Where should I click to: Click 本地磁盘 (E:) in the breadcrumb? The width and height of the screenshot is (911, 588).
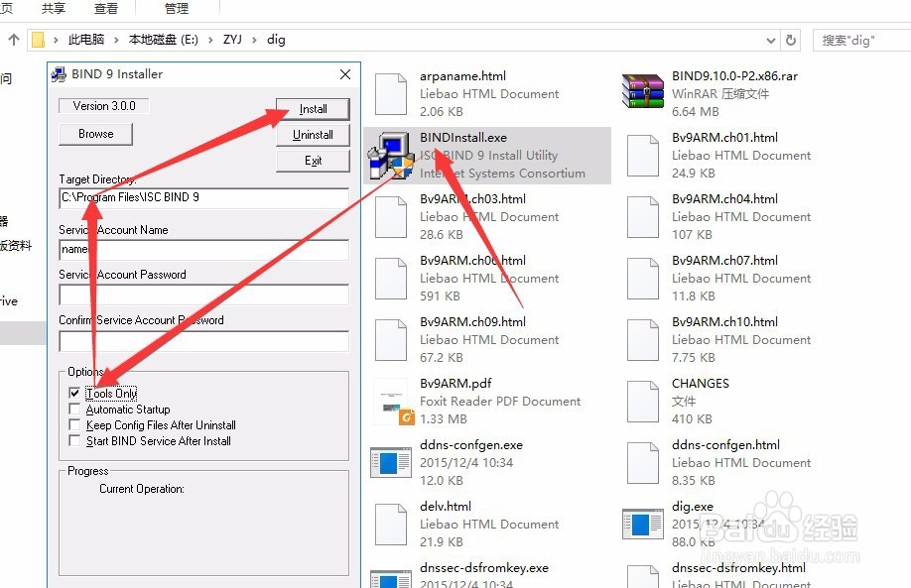tap(164, 40)
